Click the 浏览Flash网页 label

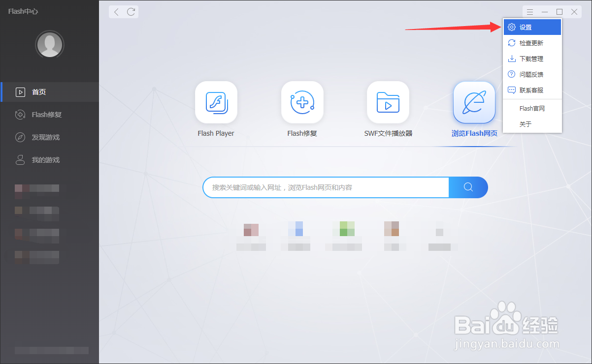pyautogui.click(x=474, y=133)
